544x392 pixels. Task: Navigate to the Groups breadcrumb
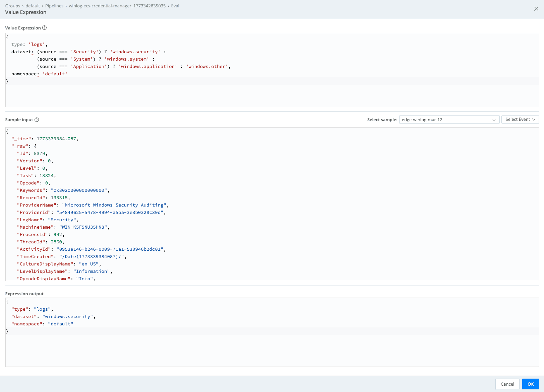pos(12,6)
